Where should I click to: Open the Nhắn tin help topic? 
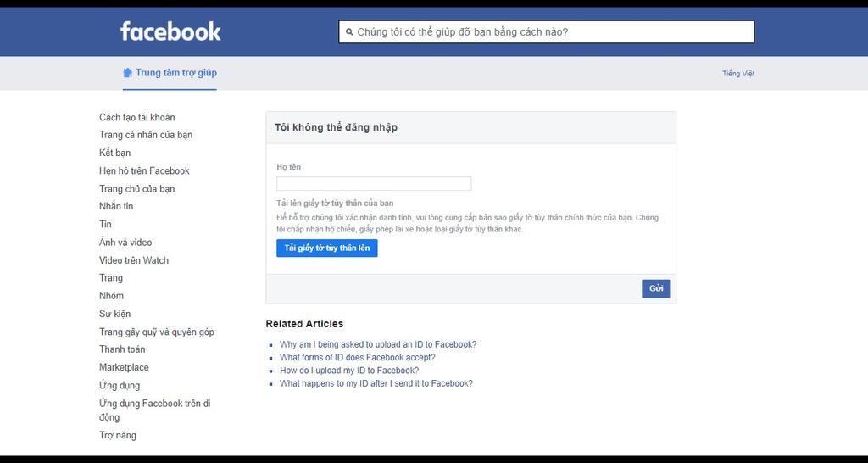(116, 207)
